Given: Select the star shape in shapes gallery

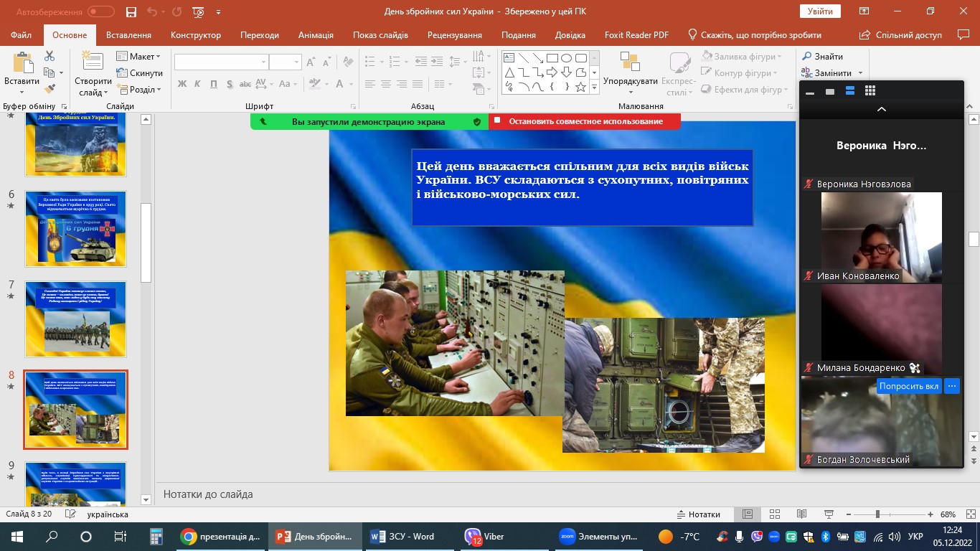Looking at the screenshot, I should 580,87.
